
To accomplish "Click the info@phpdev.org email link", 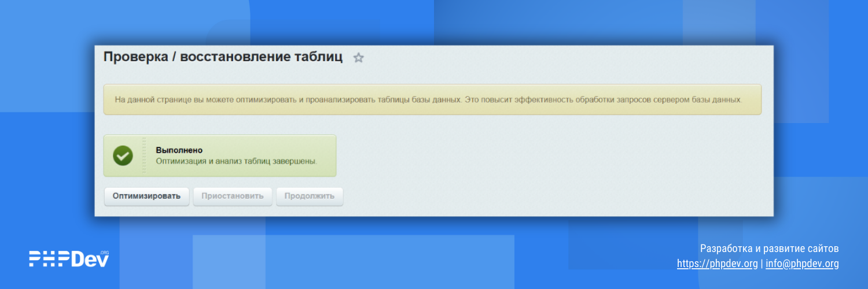I will [802, 264].
